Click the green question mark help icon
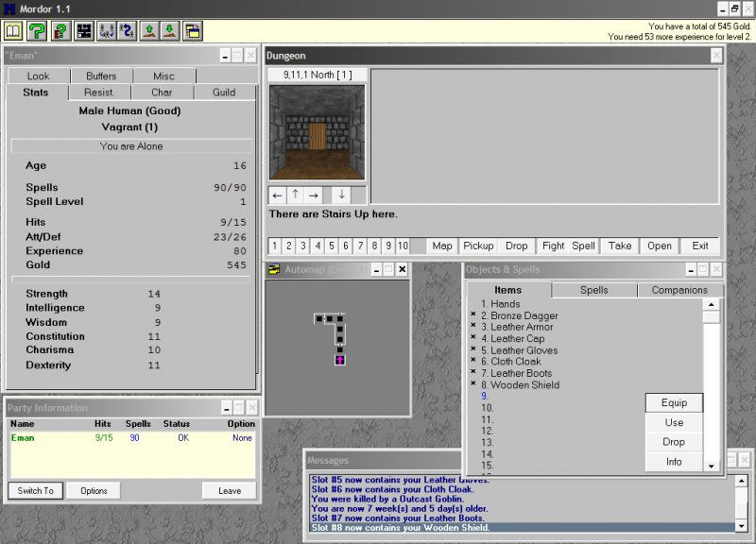 [37, 31]
